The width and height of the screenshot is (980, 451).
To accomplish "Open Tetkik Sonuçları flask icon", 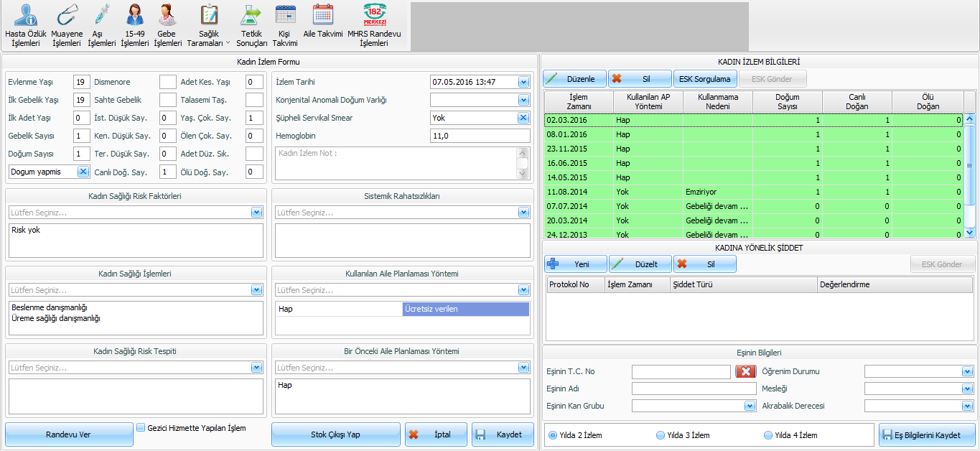I will tap(251, 25).
